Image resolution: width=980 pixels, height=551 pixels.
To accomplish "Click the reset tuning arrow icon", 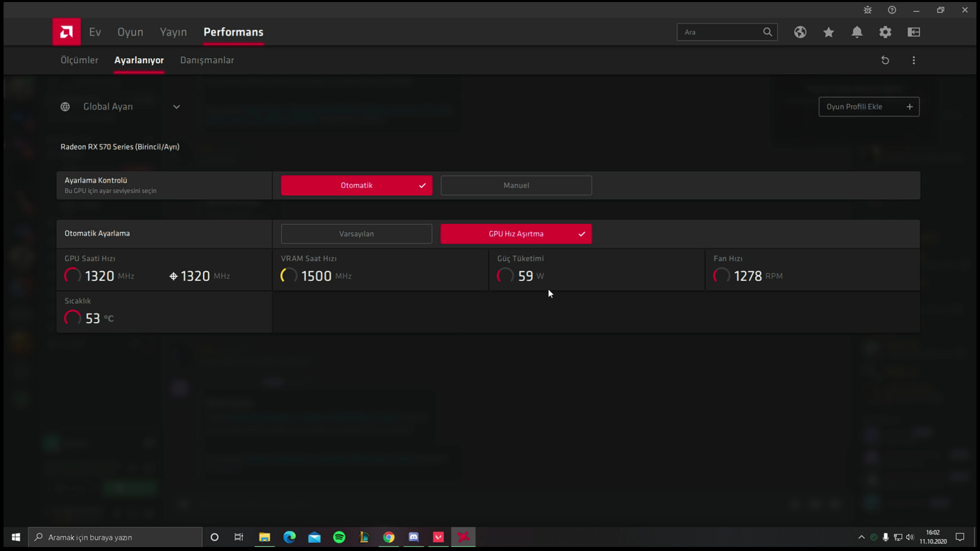I will coord(885,60).
